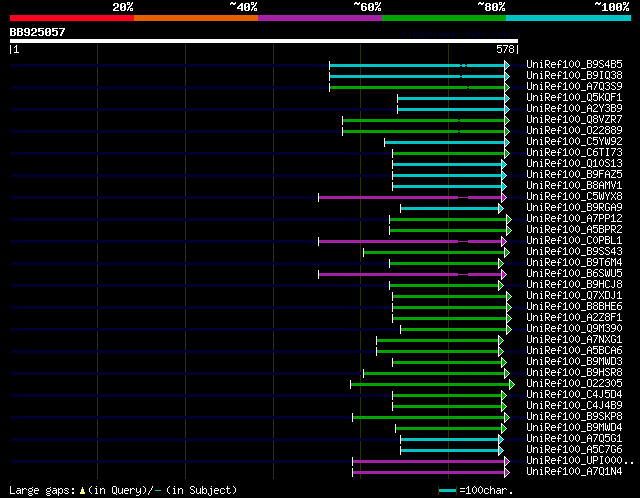Select hit UniRef100_B9HCJ8
This screenshot has height=498, width=640.
[x=574, y=285]
